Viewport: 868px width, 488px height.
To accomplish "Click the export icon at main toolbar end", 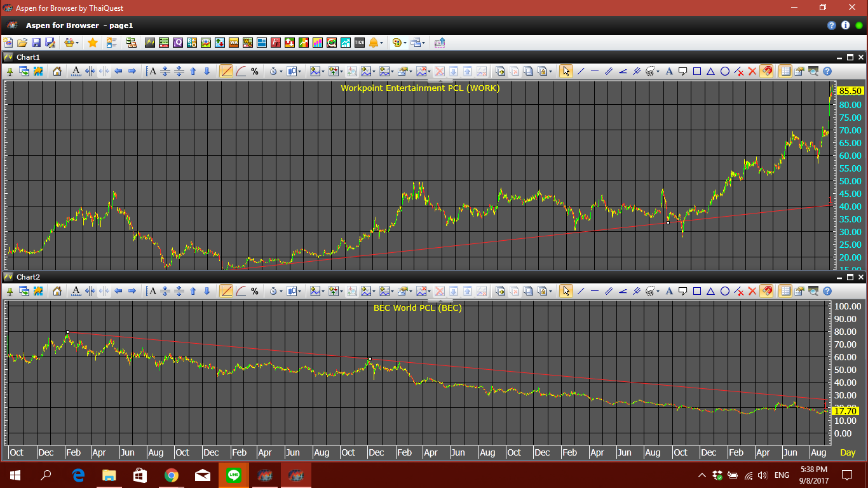I will pos(440,43).
